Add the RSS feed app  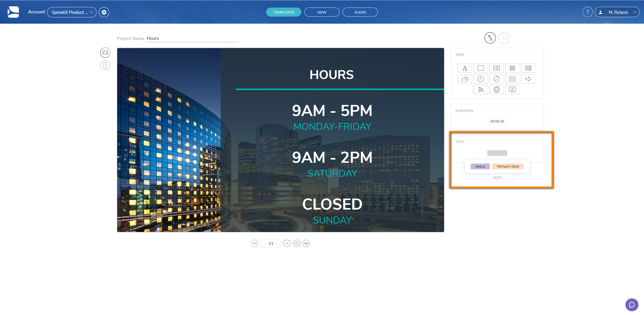point(480,90)
